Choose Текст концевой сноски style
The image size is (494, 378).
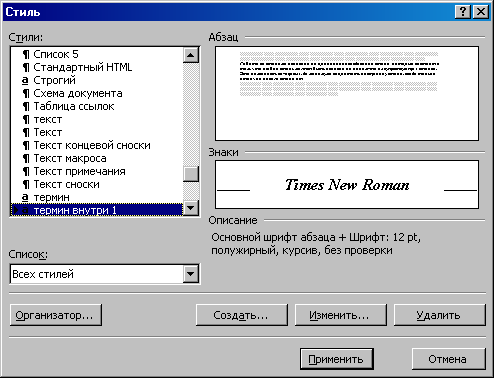tap(97, 145)
